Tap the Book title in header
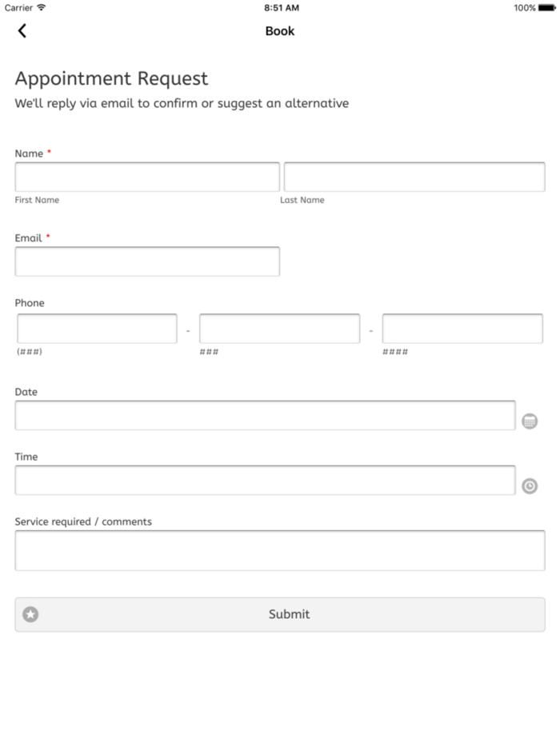This screenshot has width=560, height=747. (x=280, y=31)
